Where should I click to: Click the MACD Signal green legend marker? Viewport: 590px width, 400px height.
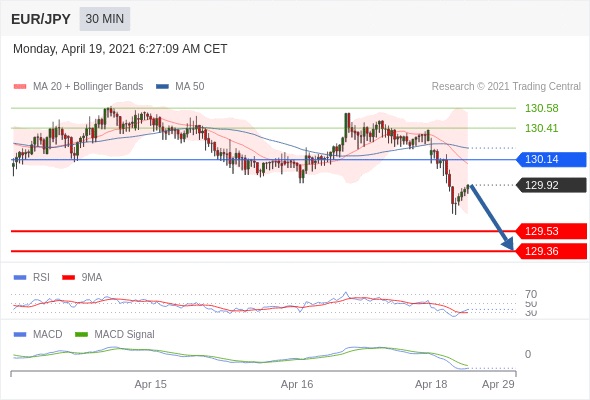tap(81, 335)
